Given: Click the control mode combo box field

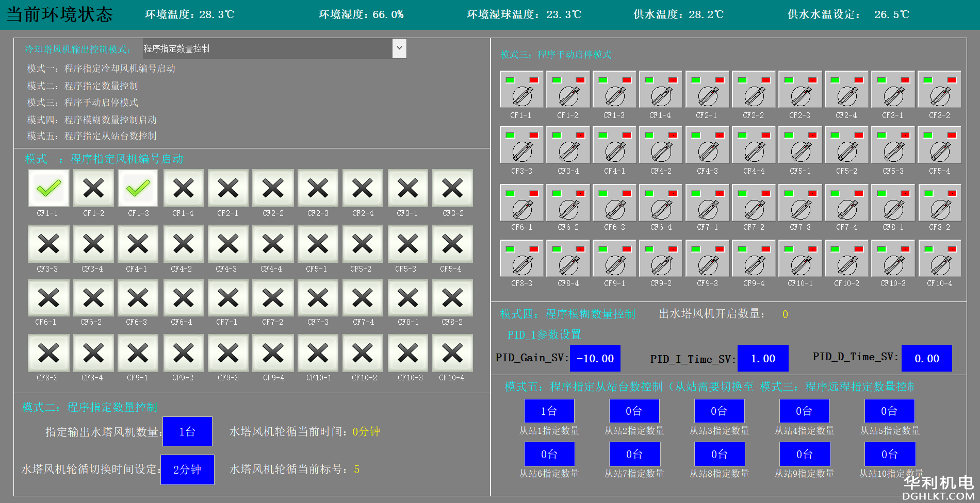Looking at the screenshot, I should click(267, 48).
